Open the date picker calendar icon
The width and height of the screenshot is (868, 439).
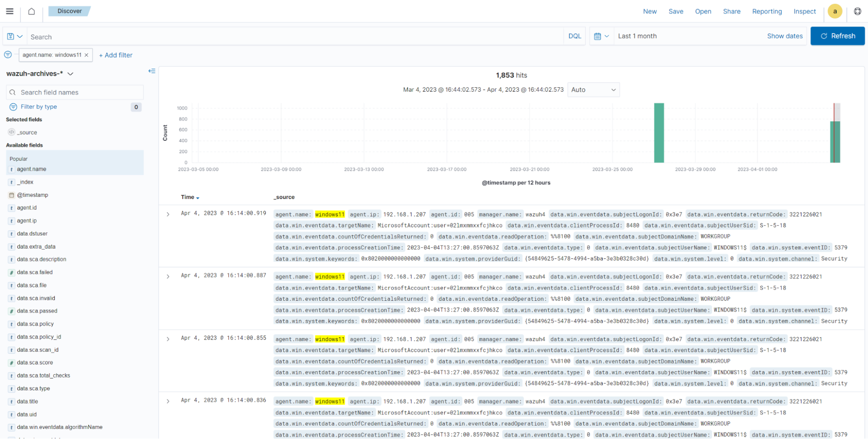[x=598, y=36]
